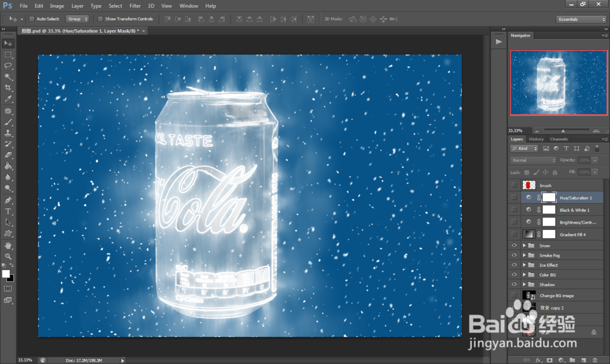Close the document tab

click(143, 30)
